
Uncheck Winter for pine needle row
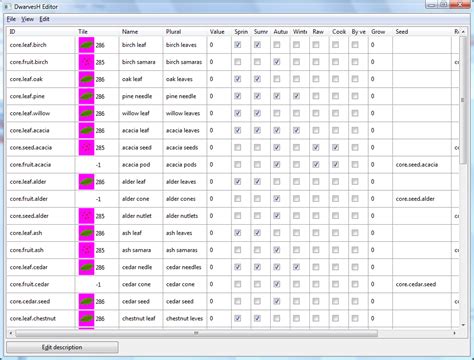296,96
